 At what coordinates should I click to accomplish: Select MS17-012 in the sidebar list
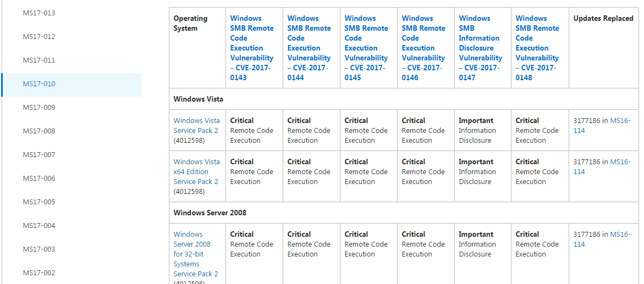point(39,36)
